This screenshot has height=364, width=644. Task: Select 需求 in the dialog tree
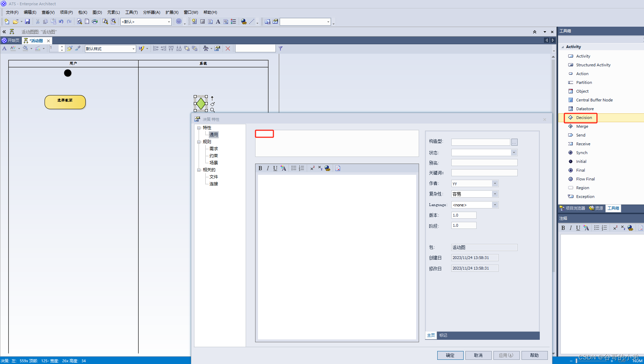214,149
